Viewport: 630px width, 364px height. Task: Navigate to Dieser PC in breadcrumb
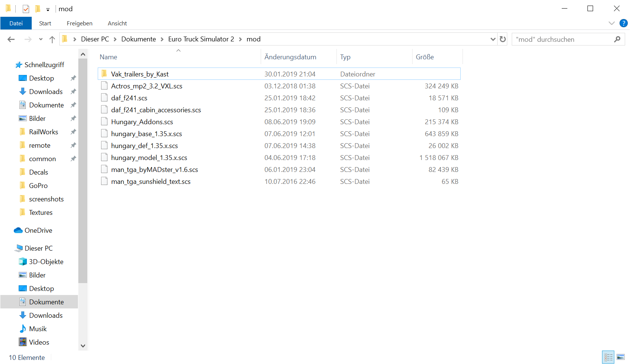[x=95, y=39]
